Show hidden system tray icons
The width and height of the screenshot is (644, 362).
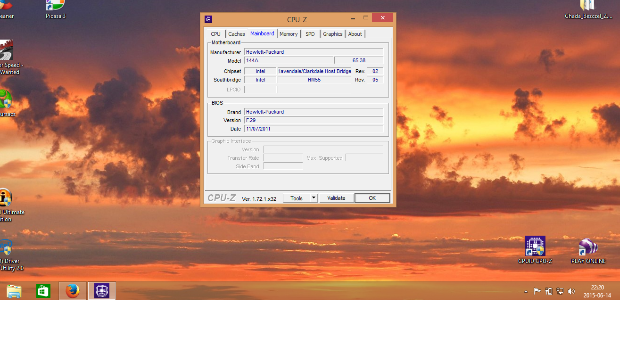click(526, 291)
